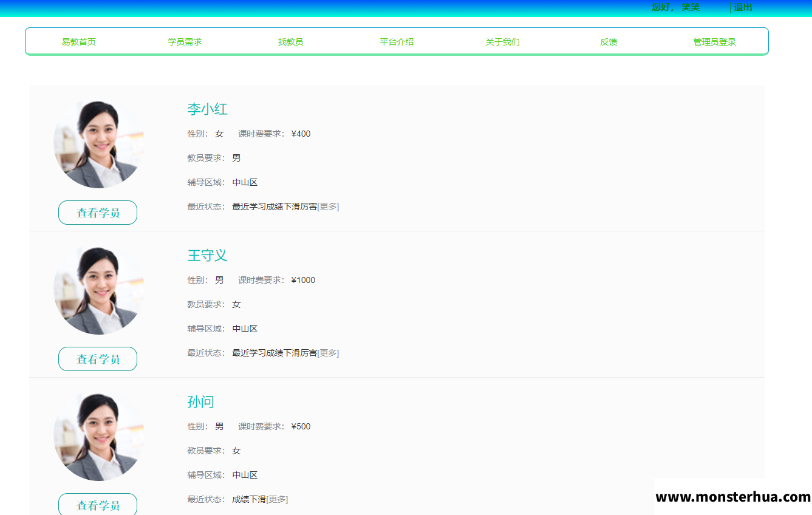Click 李小红's profile photo

click(98, 144)
